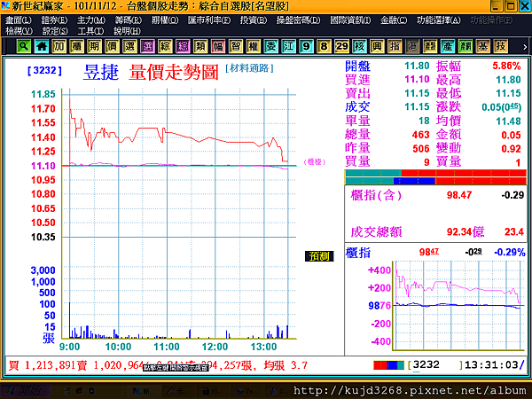Open the 期權(O) menu
The height and width of the screenshot is (399, 532).
click(x=165, y=20)
